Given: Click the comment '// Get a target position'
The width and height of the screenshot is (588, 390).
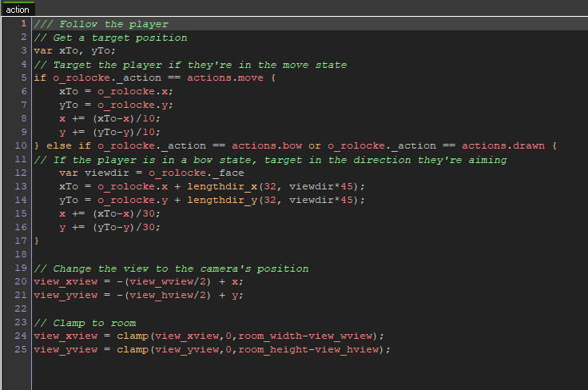Looking at the screenshot, I should pyautogui.click(x=110, y=38).
